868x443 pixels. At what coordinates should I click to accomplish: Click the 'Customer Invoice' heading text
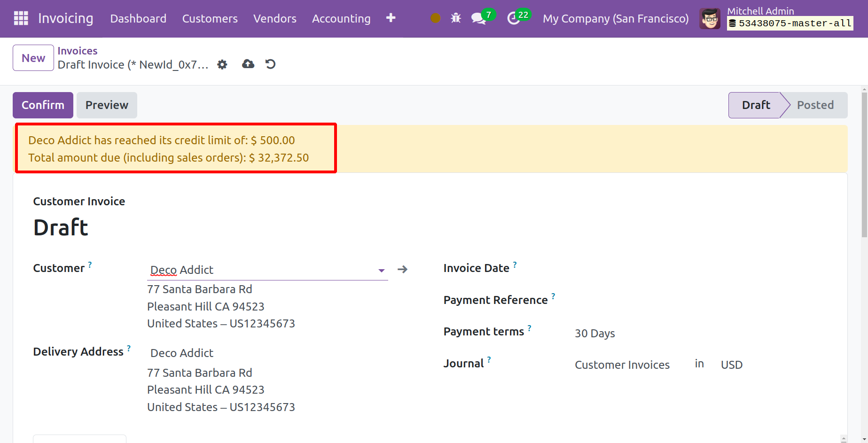click(x=79, y=201)
